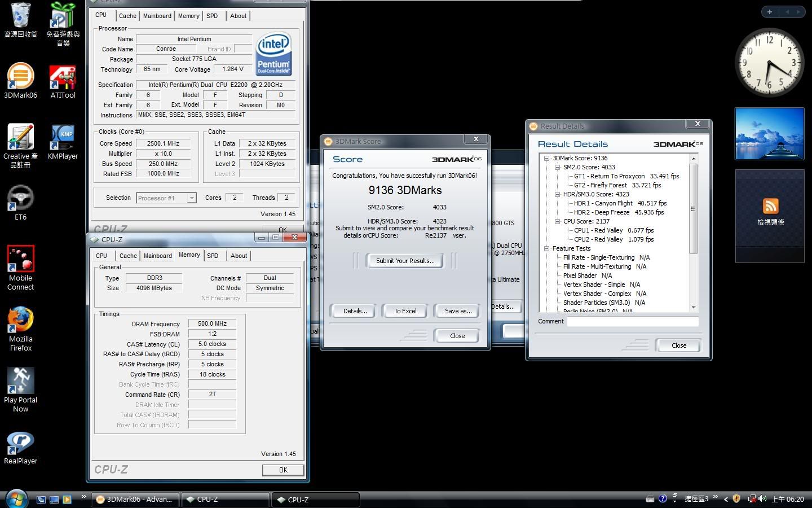This screenshot has height=508, width=812.
Task: Open the network status tray icon
Action: click(x=752, y=499)
